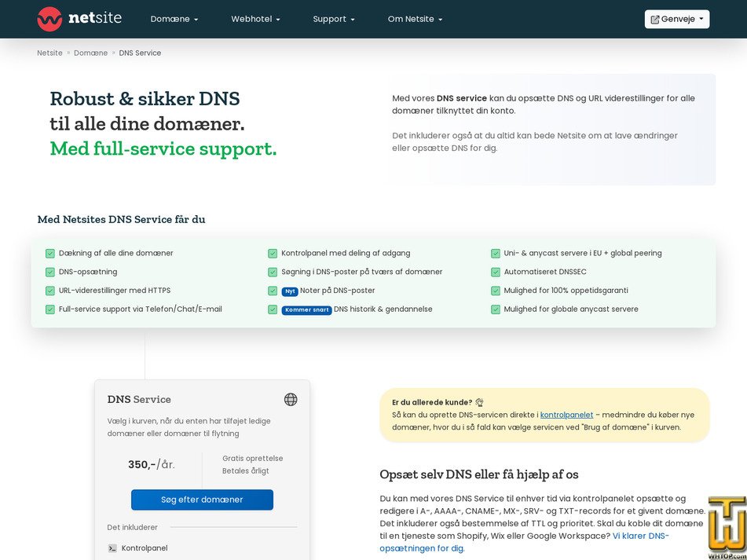
Task: Click checkmark icon beside DNS historik & gendannelse
Action: point(273,309)
